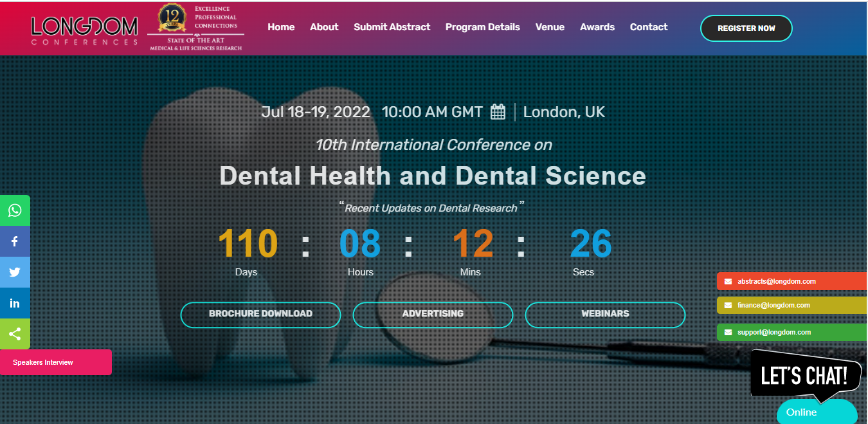Viewport: 868px width, 424px height.
Task: Open Program Details from the menu
Action: click(x=483, y=27)
